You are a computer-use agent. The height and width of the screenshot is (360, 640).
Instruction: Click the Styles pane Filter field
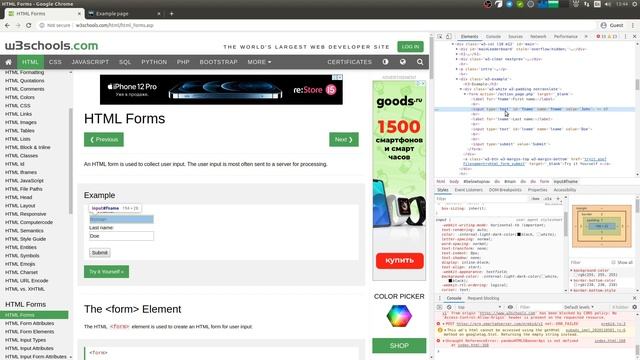click(x=482, y=199)
